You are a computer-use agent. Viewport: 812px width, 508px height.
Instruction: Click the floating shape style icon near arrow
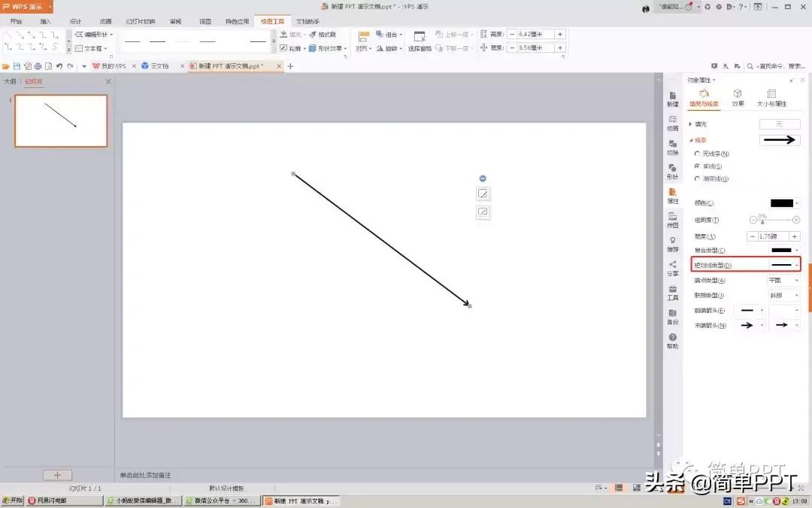(483, 194)
